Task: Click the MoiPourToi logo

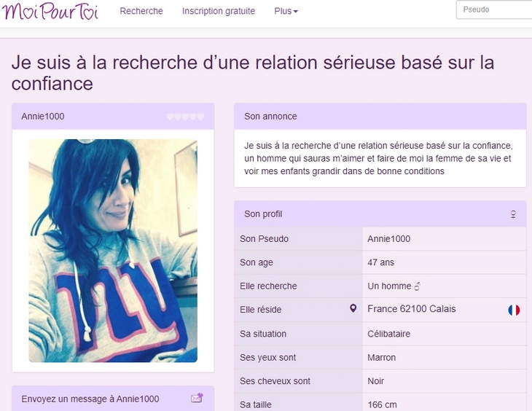Action: click(50, 11)
